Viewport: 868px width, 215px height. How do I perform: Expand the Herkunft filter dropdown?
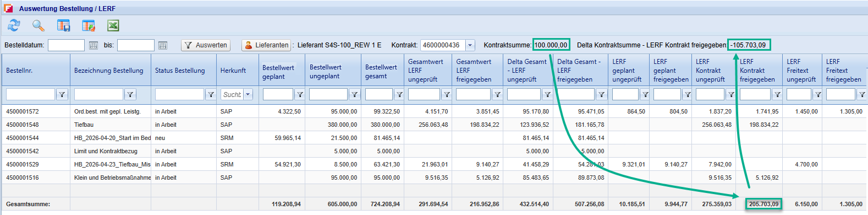[248, 94]
